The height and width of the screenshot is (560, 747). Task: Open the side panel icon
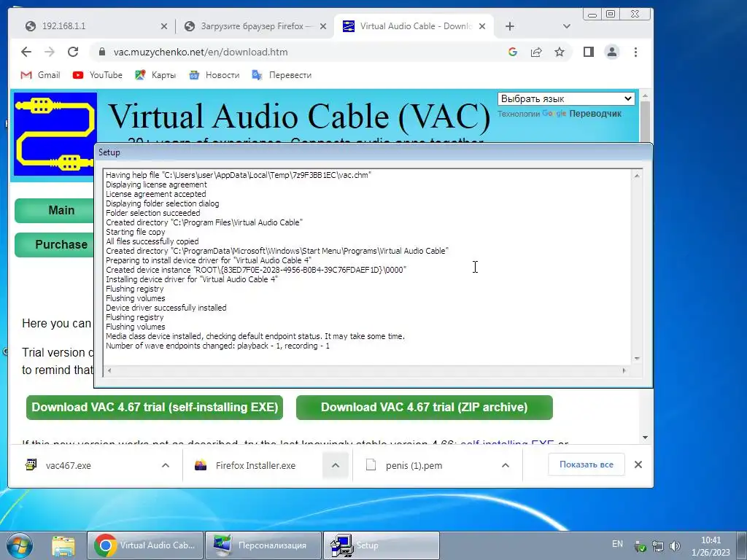pos(589,52)
